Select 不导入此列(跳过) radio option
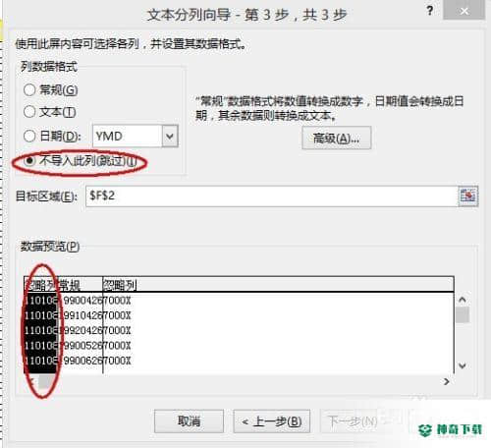Screen dimensions: 491x448 (x=29, y=161)
